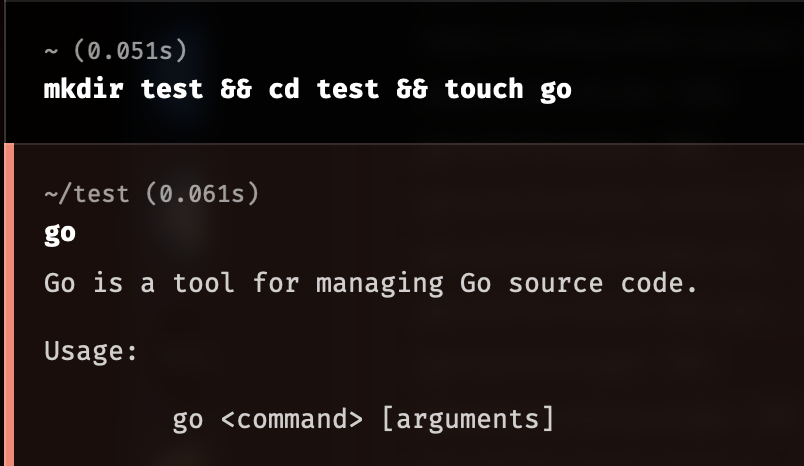Click the "Usage:" output line
The width and height of the screenshot is (804, 466).
[x=91, y=351]
